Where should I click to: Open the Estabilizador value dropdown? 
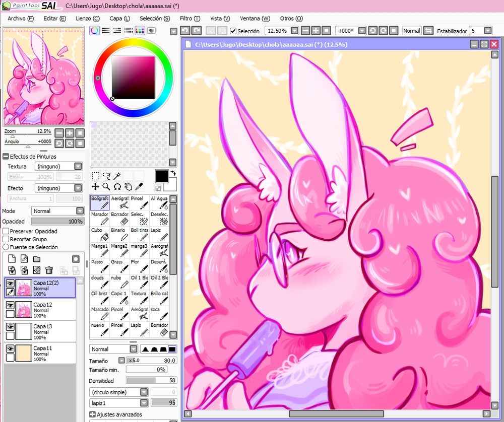click(x=488, y=31)
